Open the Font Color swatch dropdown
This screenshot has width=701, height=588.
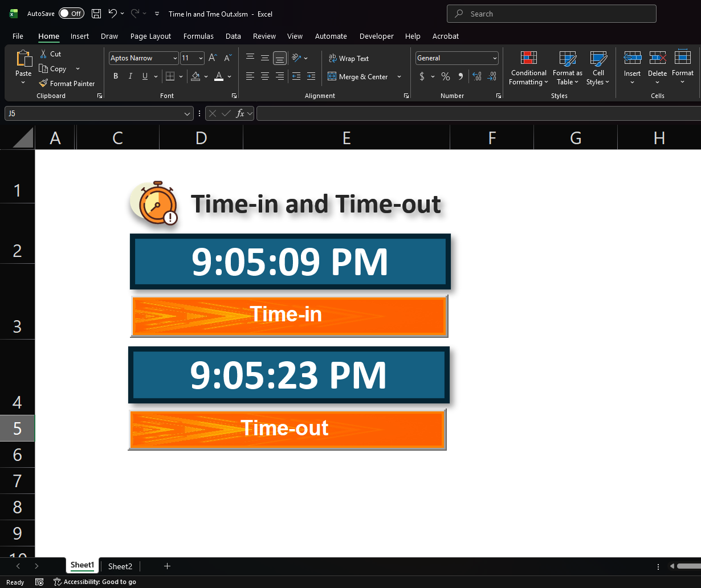pyautogui.click(x=230, y=76)
